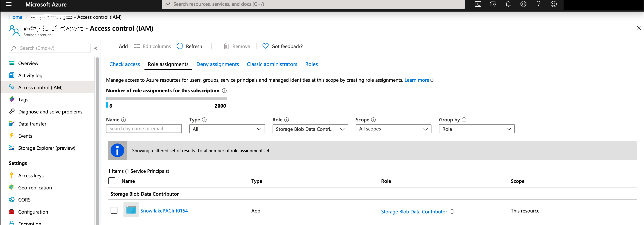Click the info icon next to Group by
Image resolution: width=644 pixels, height=225 pixels.
point(464,120)
